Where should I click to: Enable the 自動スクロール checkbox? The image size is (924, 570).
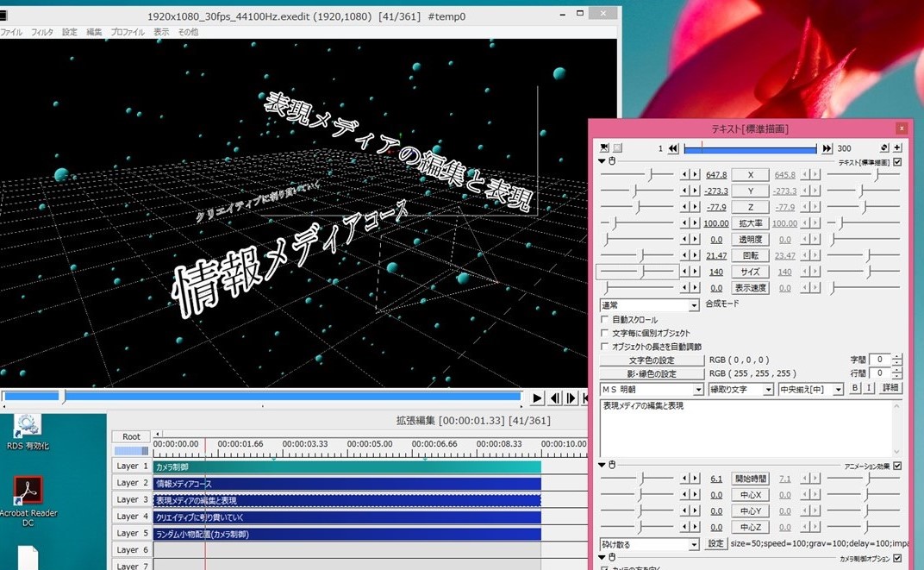coord(604,320)
